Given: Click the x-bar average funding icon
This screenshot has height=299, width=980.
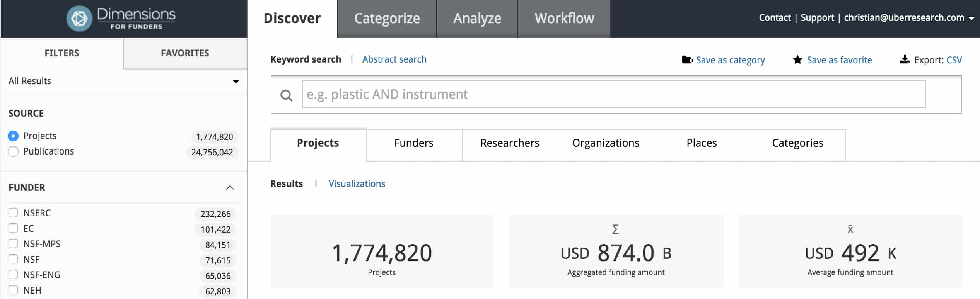Looking at the screenshot, I should coord(850,229).
